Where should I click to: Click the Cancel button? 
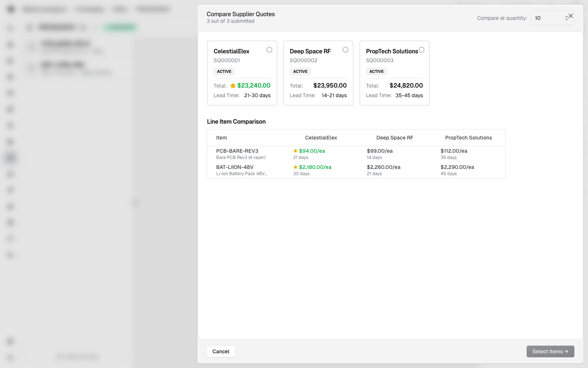pyautogui.click(x=221, y=351)
